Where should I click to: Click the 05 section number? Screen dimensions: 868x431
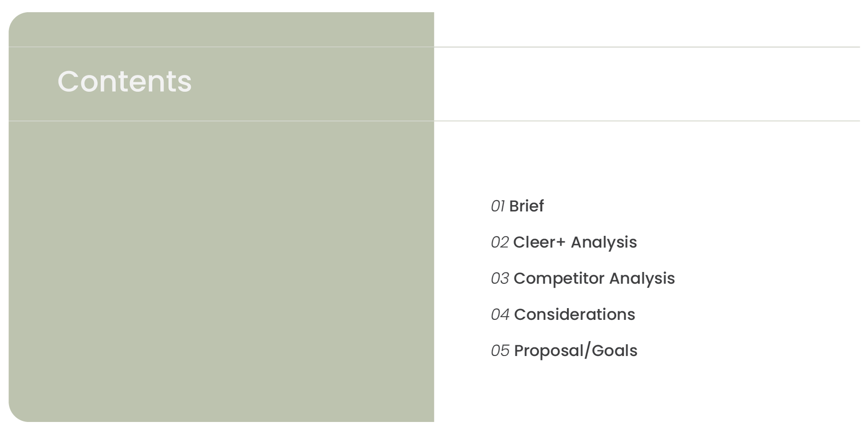[x=500, y=351]
